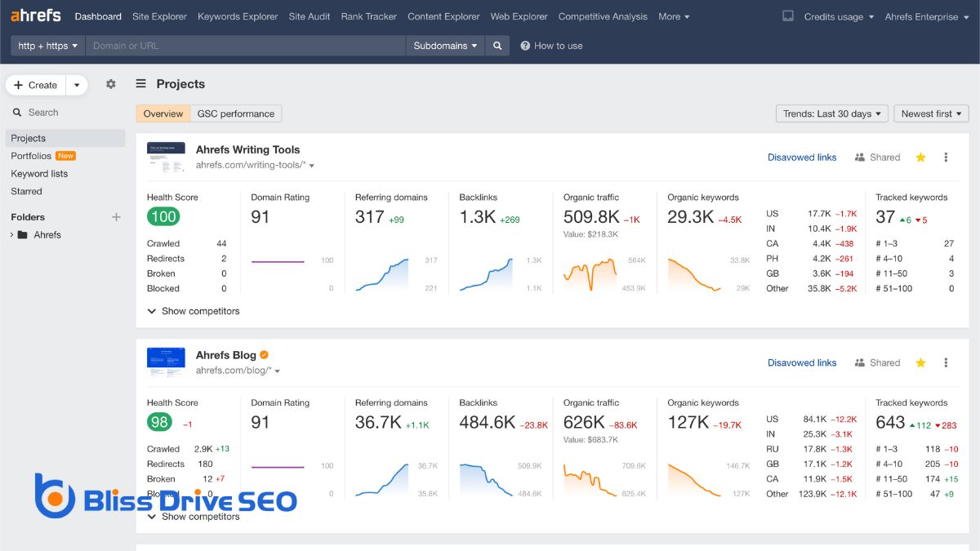980x551 pixels.
Task: Click the Create button
Action: 36,85
